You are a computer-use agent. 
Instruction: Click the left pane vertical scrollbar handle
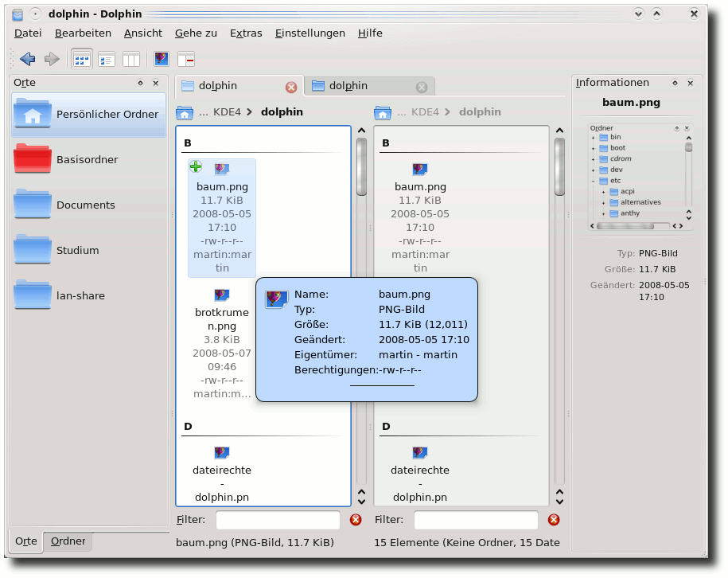(362, 167)
